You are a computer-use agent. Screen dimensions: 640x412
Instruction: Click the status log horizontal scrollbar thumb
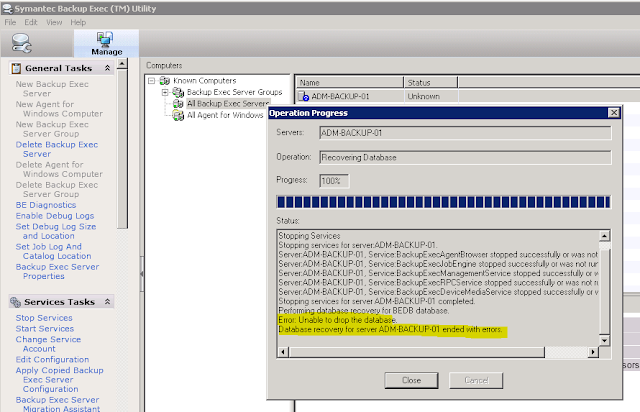pos(416,352)
